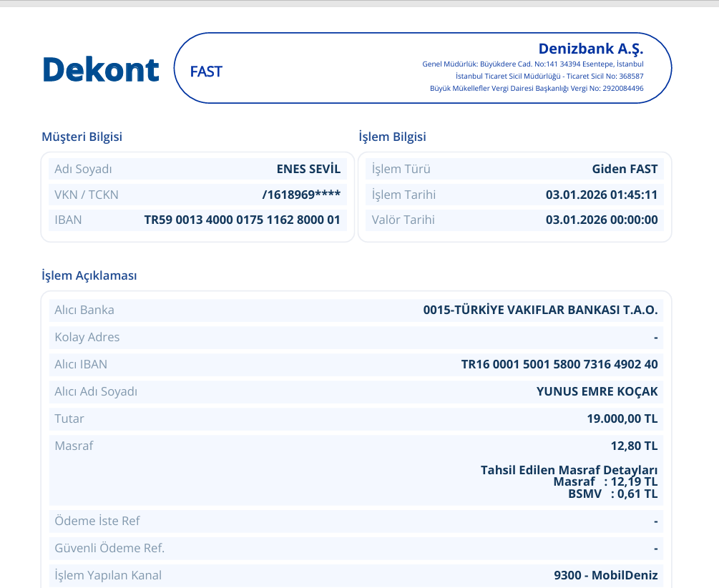The width and height of the screenshot is (719, 588).
Task: Select customer name ENES SEVİL
Action: (x=308, y=169)
